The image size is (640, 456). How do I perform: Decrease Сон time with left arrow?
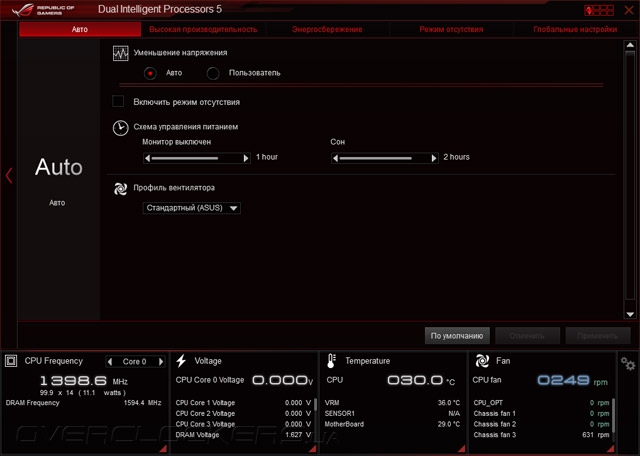click(x=336, y=158)
